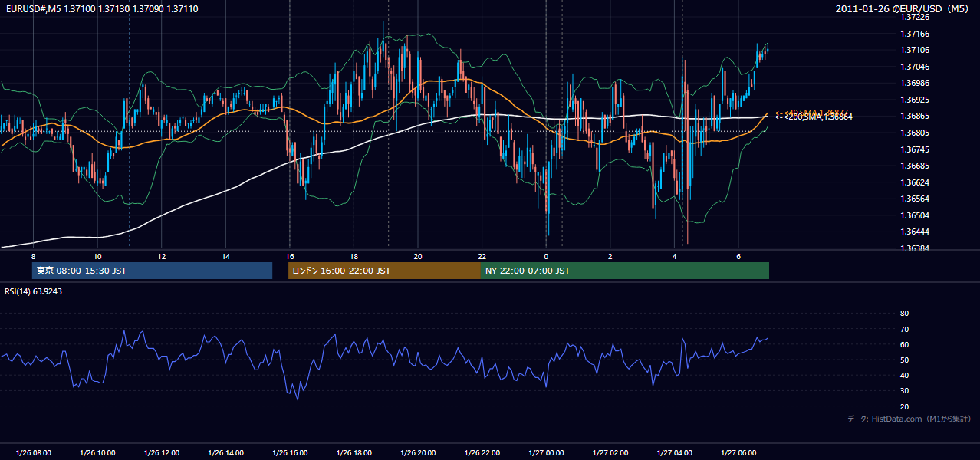Click hour tick 18 under price chart
This screenshot has height=460, width=980.
[354, 256]
